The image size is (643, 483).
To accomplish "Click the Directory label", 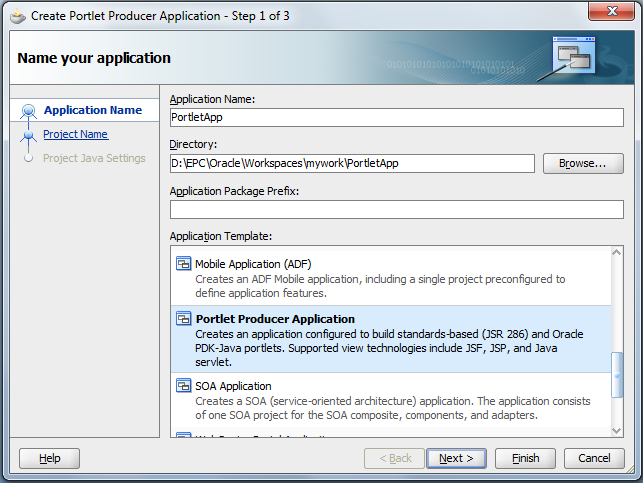I will pos(193,144).
